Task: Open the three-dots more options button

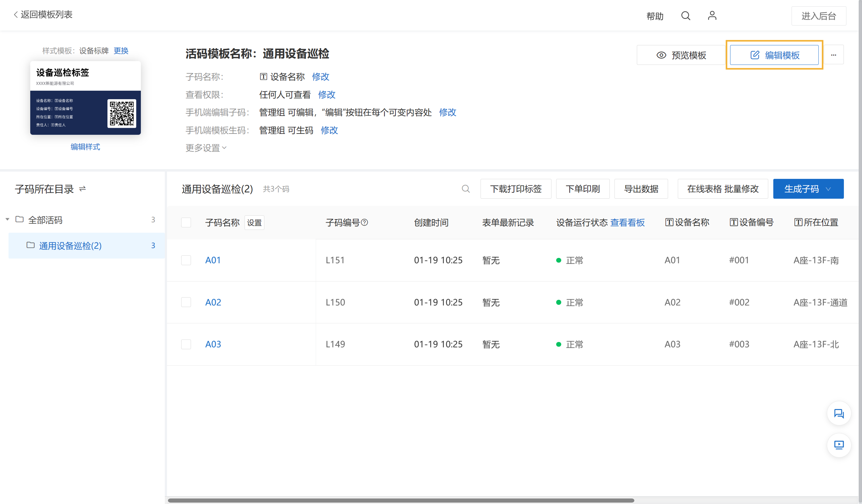Action: (834, 55)
